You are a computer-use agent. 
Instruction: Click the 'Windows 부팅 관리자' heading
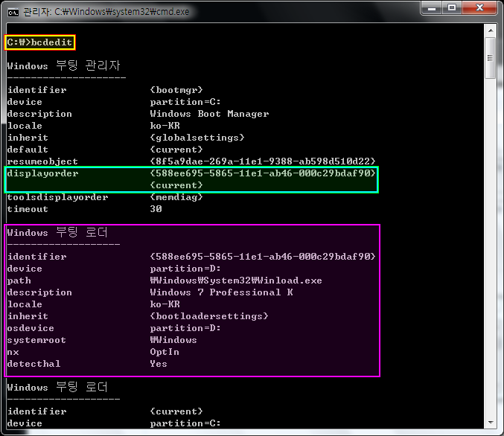[63, 66]
